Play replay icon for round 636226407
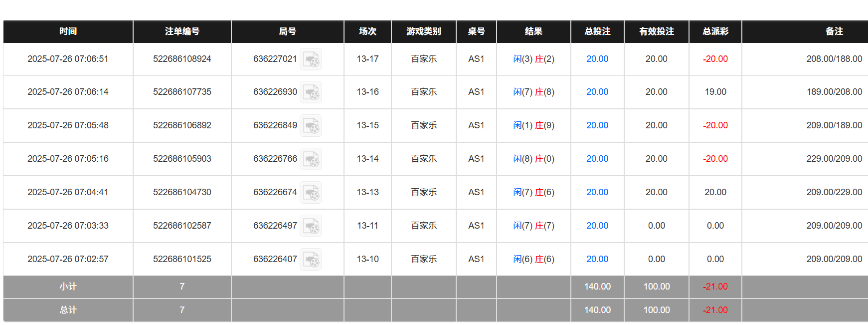This screenshot has height=325, width=868. click(311, 260)
